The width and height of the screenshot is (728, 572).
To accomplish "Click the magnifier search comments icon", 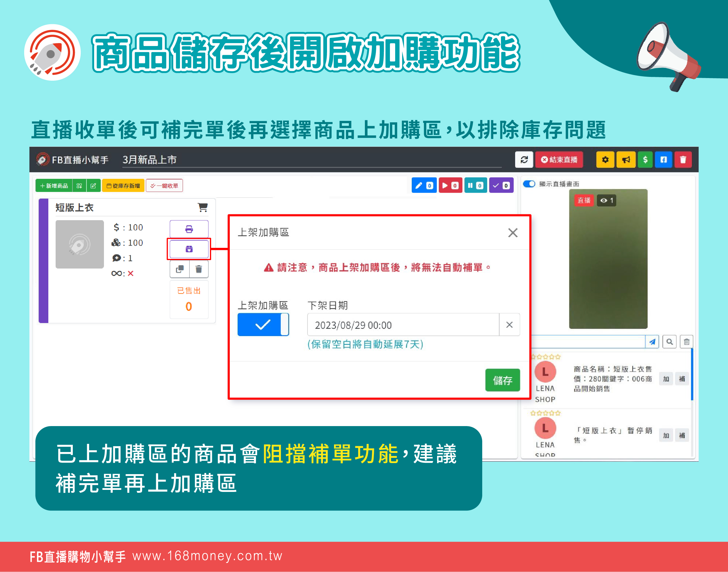I will coord(669,342).
